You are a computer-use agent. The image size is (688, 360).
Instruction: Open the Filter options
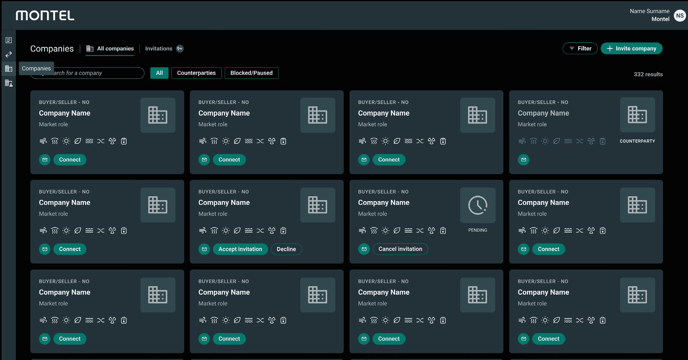coord(580,48)
